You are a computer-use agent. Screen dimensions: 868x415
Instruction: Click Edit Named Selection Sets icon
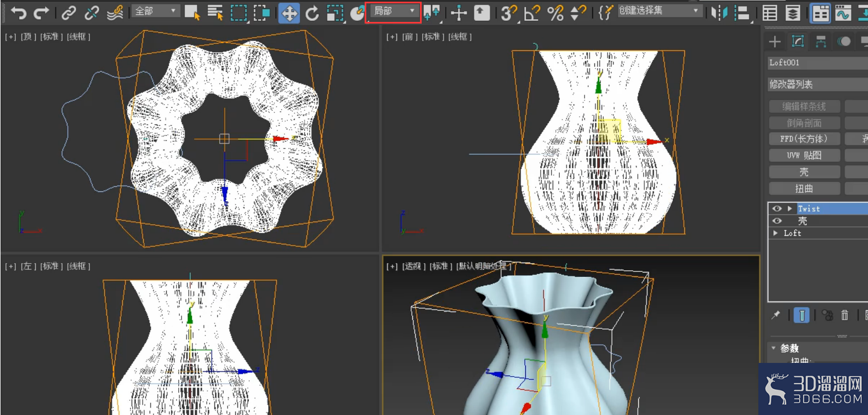[x=605, y=13]
